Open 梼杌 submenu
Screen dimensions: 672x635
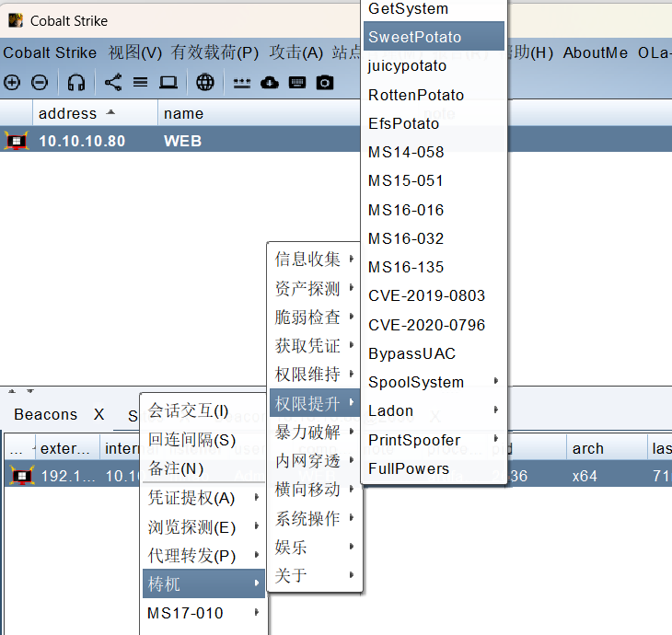[x=204, y=583]
